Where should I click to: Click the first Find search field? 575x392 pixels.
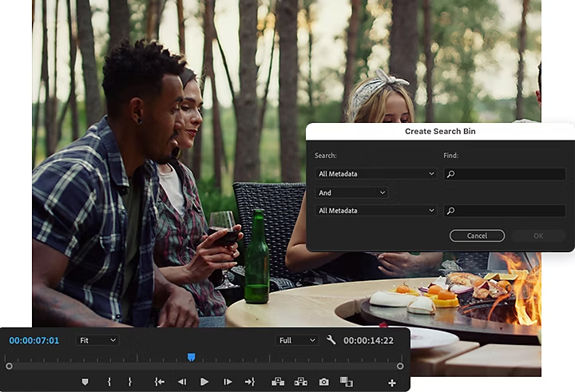point(504,174)
